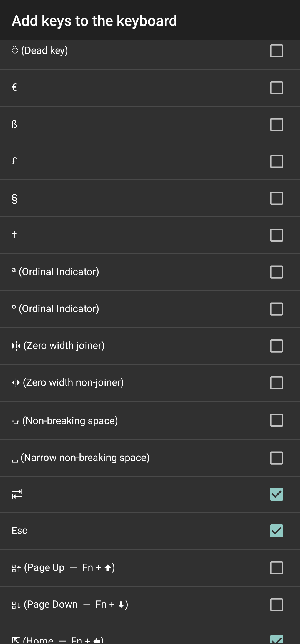This screenshot has height=644, width=300.
Task: Tap the Add keys to the keyboard title
Action: coord(94,21)
